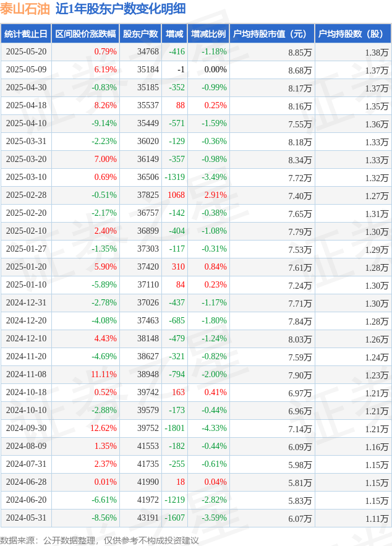Select the 2024-05-31 date row

(26, 518)
